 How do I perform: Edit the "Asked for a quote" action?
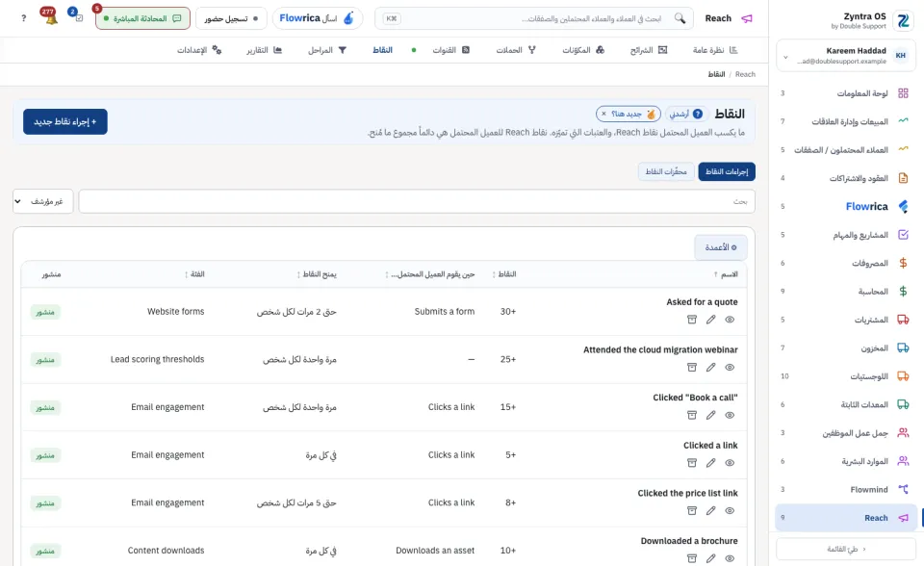(710, 320)
